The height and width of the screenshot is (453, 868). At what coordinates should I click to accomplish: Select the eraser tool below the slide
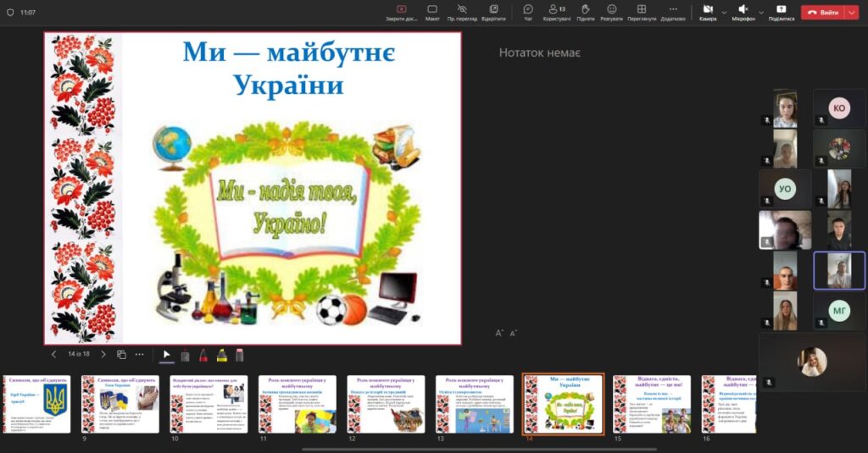240,355
